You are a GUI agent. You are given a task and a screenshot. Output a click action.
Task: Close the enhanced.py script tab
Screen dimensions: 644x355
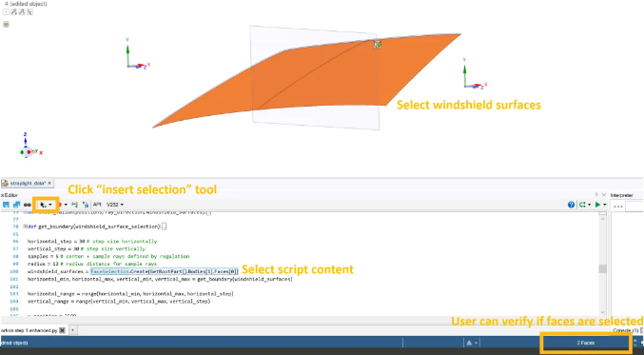coord(62,330)
